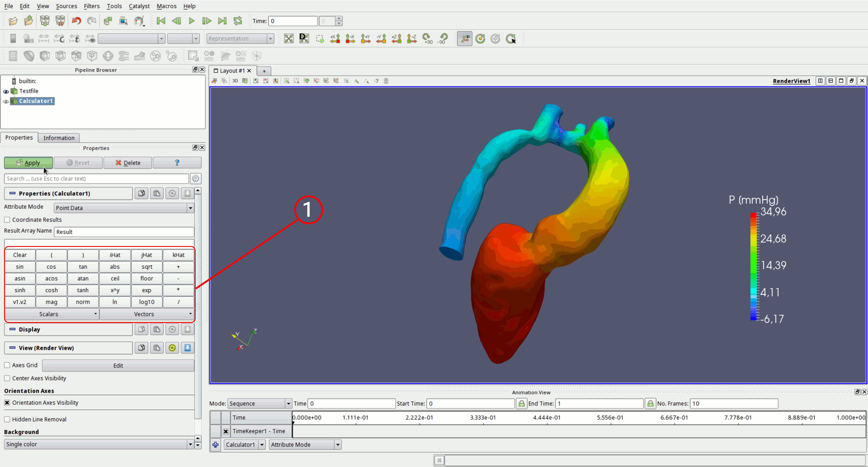Switch to the Information tab

pyautogui.click(x=59, y=138)
